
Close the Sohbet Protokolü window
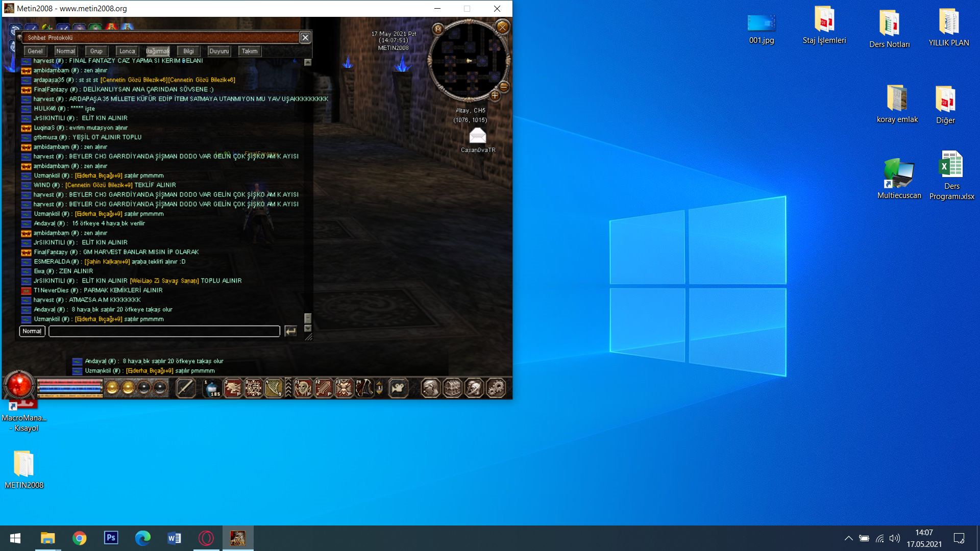click(x=305, y=37)
